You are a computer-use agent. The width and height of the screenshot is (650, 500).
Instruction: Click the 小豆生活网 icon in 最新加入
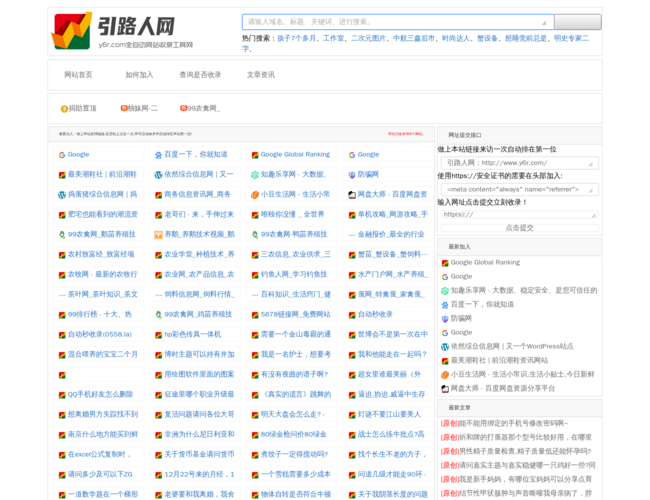[445, 375]
